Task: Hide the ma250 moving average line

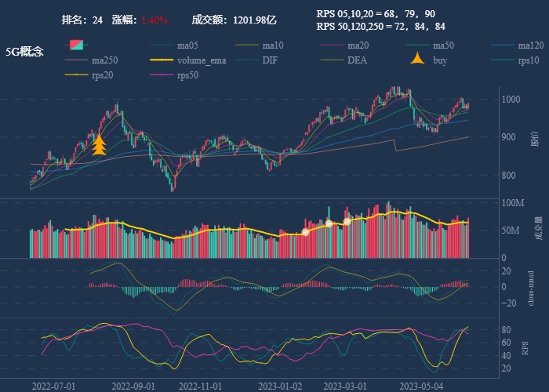Action: 104,60
